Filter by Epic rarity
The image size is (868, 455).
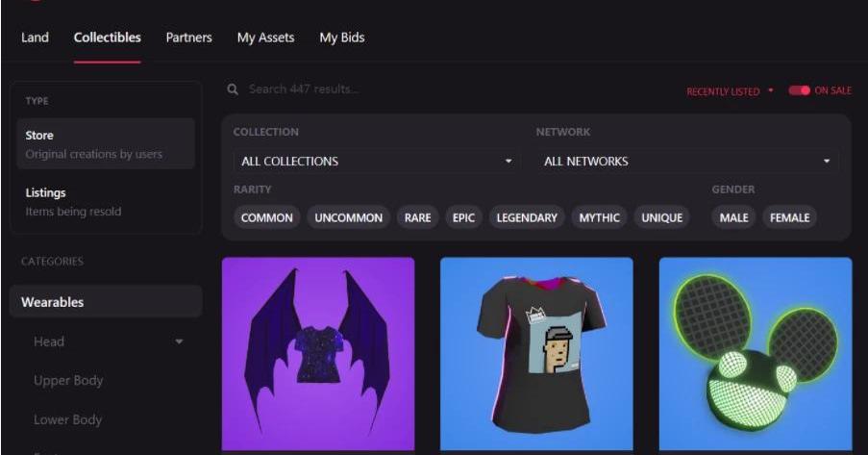click(463, 217)
